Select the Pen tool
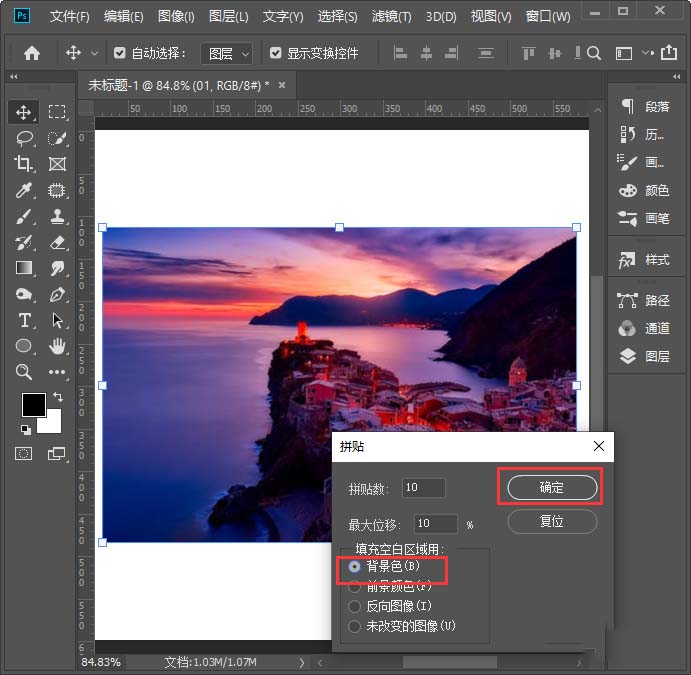The height and width of the screenshot is (675, 691). [x=57, y=294]
